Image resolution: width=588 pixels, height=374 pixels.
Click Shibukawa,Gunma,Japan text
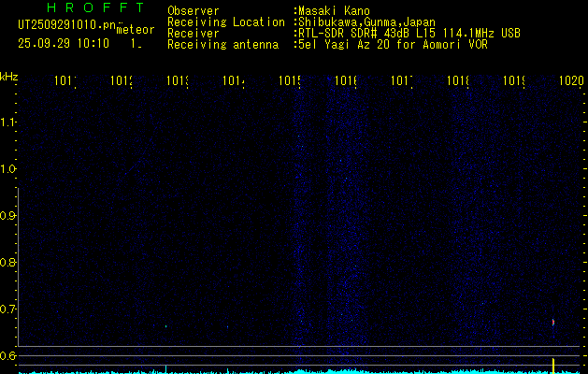[366, 22]
